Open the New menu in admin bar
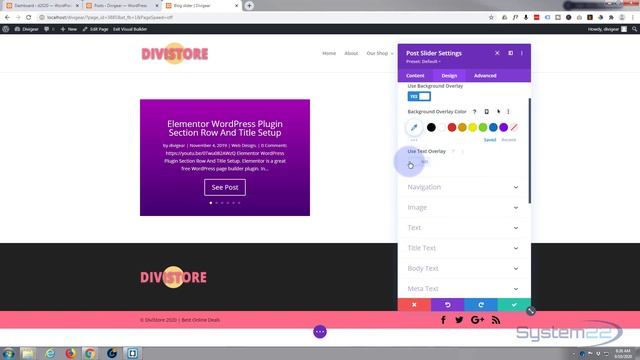The image size is (640, 360). pyautogui.click(x=69, y=29)
